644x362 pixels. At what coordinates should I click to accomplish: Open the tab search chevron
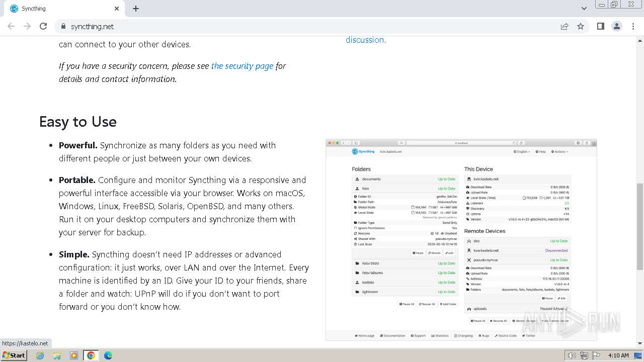click(x=584, y=9)
